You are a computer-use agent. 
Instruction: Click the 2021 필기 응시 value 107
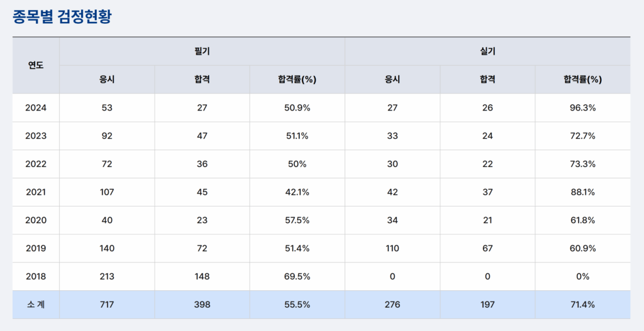click(x=107, y=192)
